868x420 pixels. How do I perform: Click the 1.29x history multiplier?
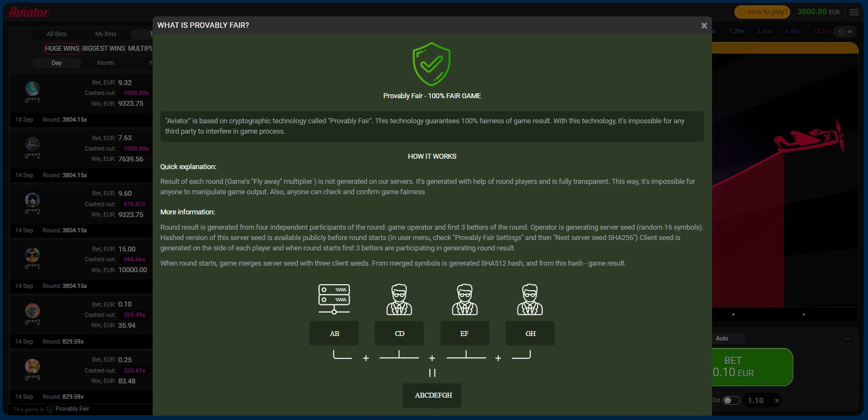(x=736, y=32)
